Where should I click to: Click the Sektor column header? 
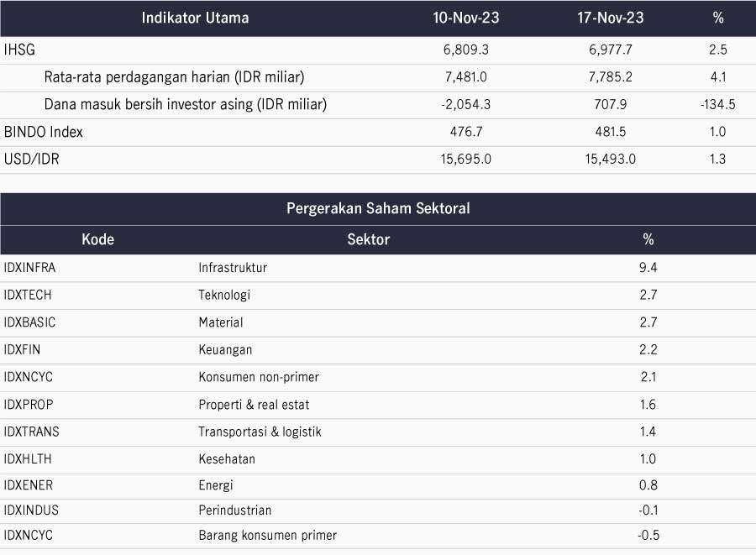coord(368,239)
